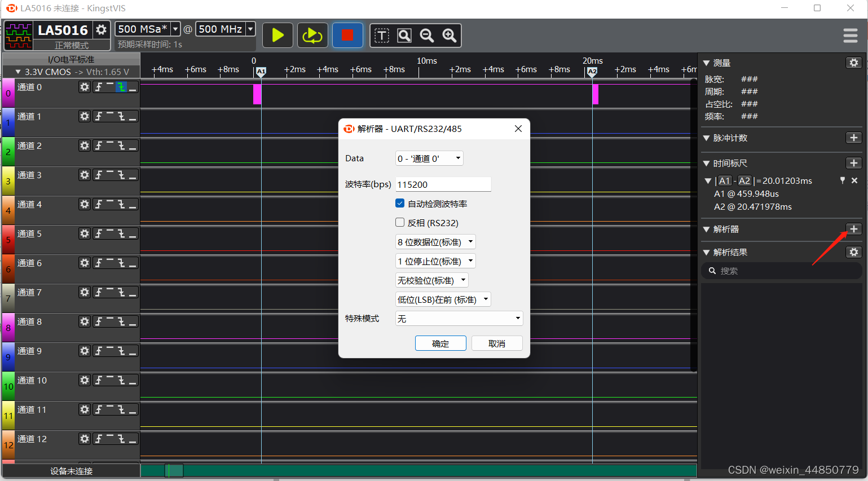Viewport: 868px width, 481px height.
Task: Click the 通道 5 red color tab
Action: (x=8, y=240)
